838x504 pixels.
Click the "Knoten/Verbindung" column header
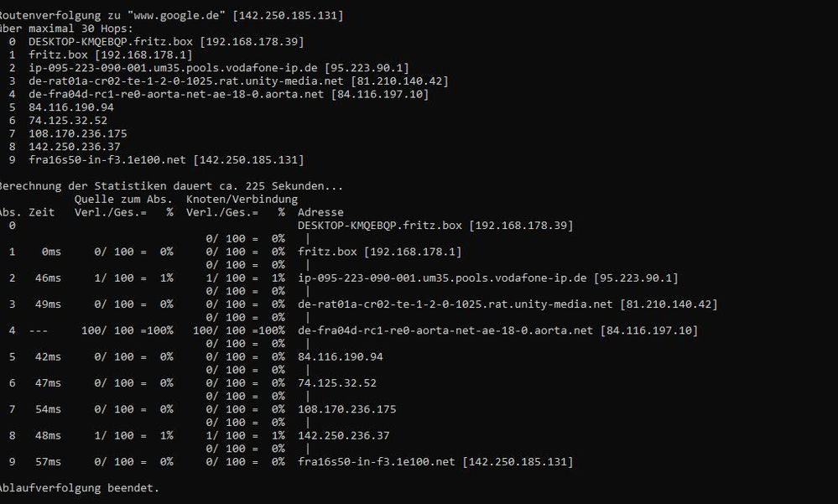(242, 200)
